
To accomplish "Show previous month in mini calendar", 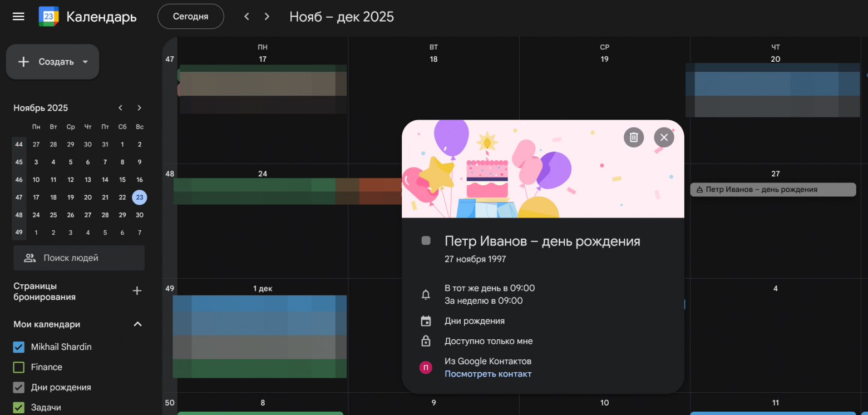I will (121, 108).
